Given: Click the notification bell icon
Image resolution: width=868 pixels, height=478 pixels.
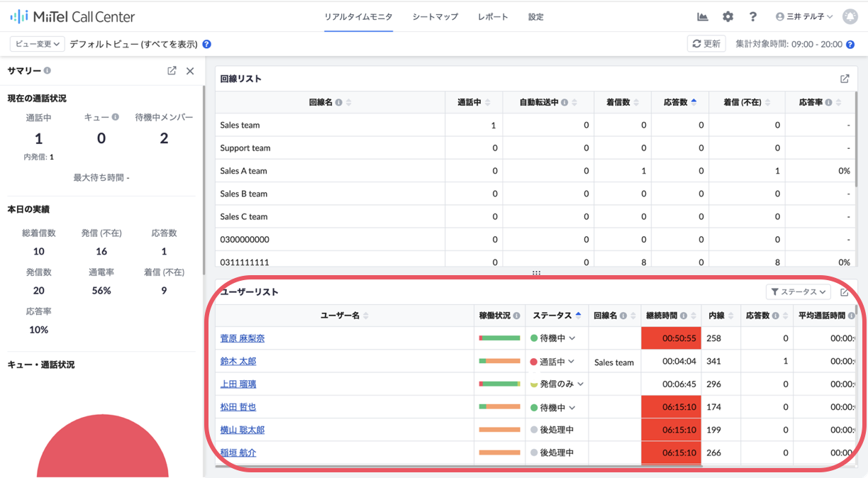Looking at the screenshot, I should click(850, 16).
